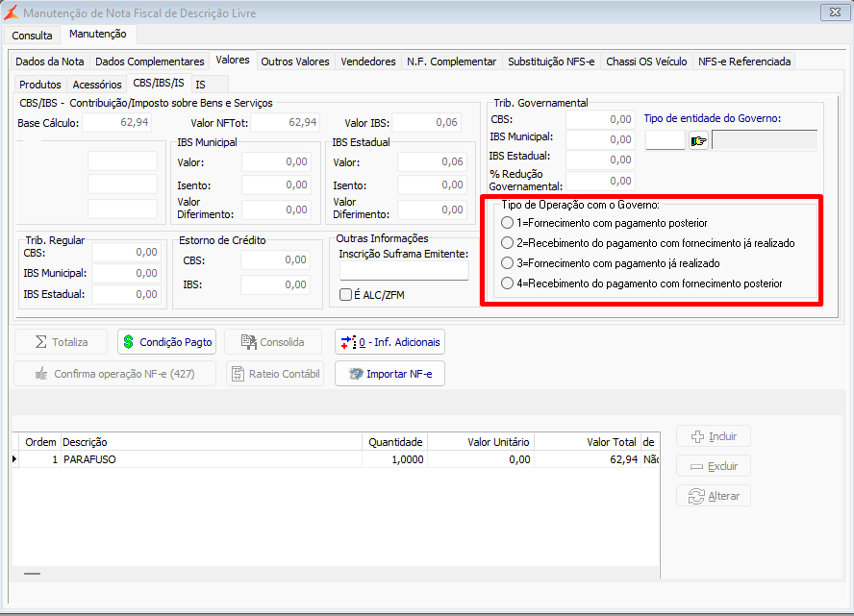Click the Base Cálculo field
Image resolution: width=854 pixels, height=616 pixels.
[x=116, y=122]
